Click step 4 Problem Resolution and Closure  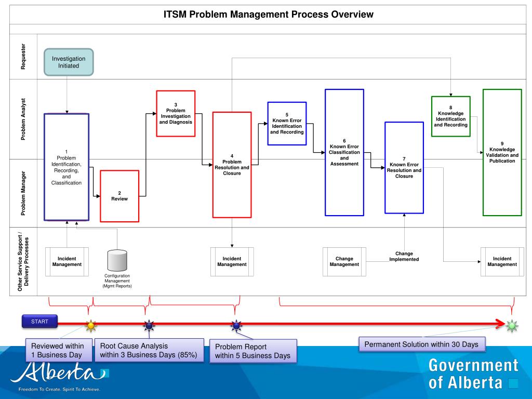pos(232,165)
